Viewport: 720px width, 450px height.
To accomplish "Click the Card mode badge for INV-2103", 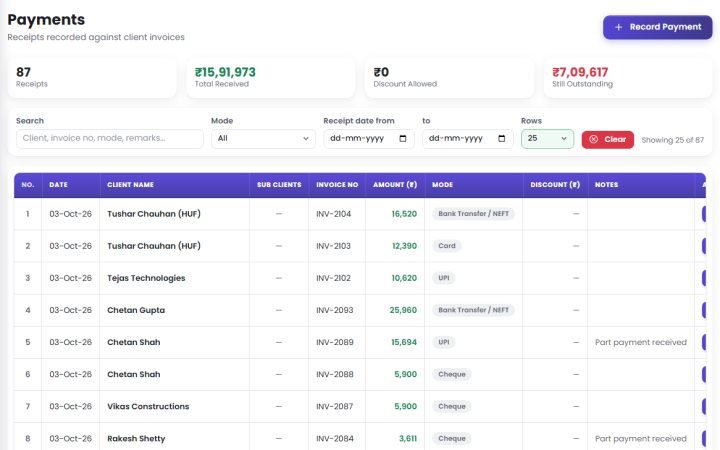I will coord(447,246).
